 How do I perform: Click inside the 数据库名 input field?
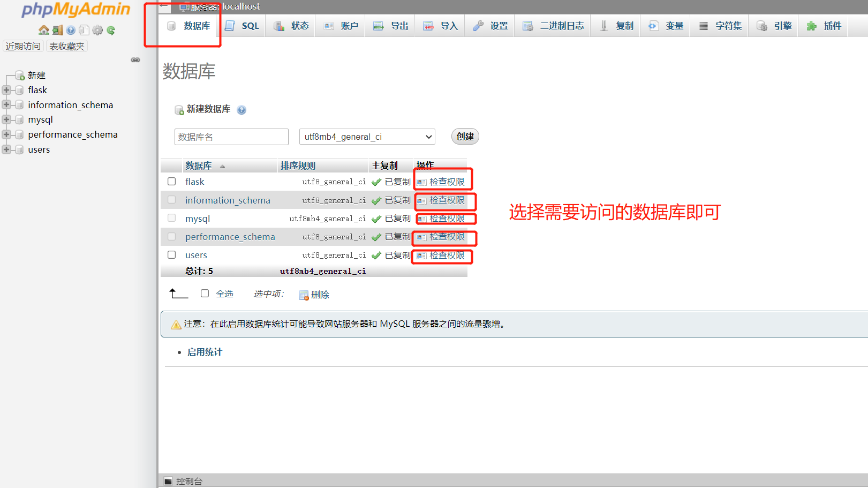(231, 137)
